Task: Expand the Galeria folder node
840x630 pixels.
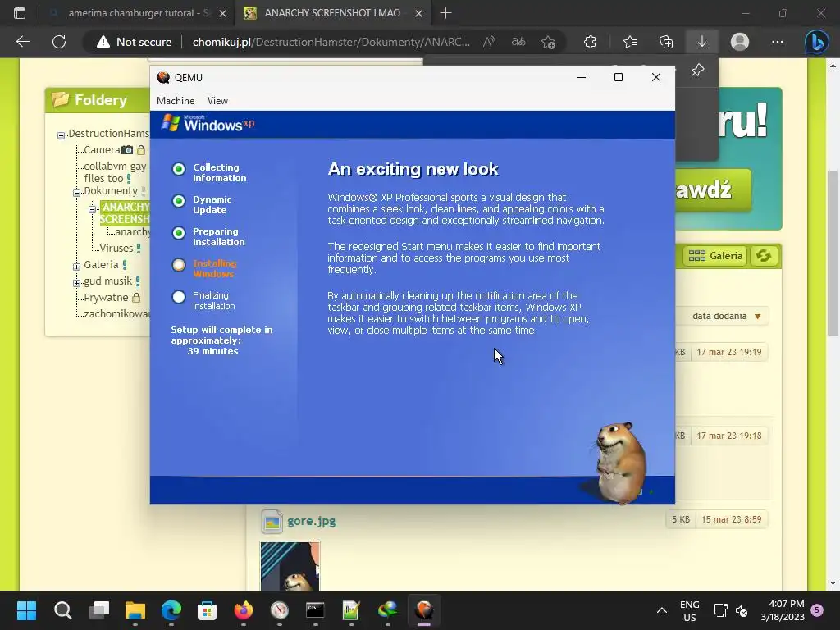Action: 76,267
